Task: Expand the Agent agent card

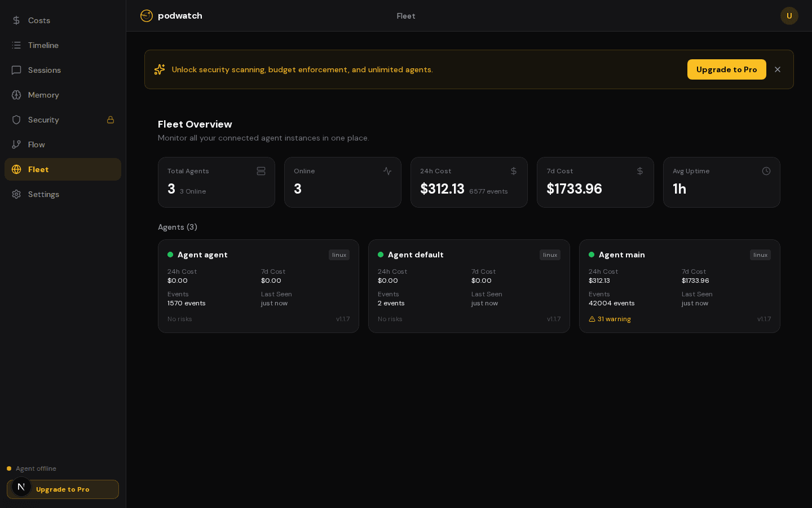Action: coord(258,286)
